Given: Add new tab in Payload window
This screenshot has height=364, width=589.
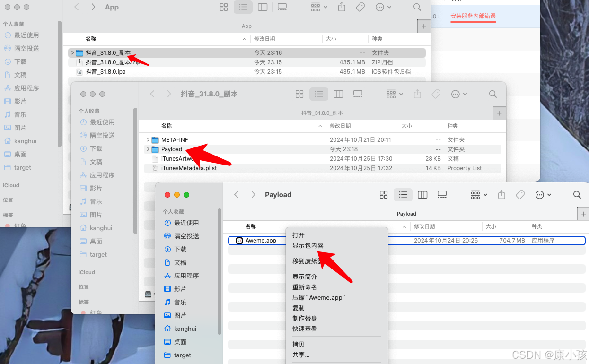Looking at the screenshot, I should pos(583,214).
